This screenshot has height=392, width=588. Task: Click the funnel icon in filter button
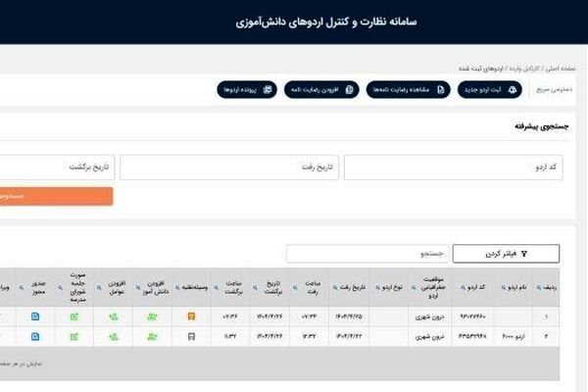tap(524, 254)
